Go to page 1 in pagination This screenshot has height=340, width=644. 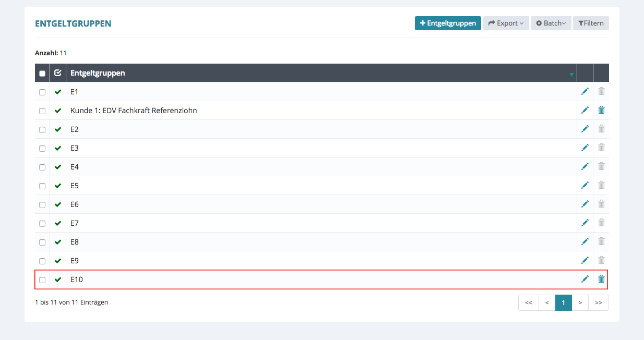click(564, 302)
